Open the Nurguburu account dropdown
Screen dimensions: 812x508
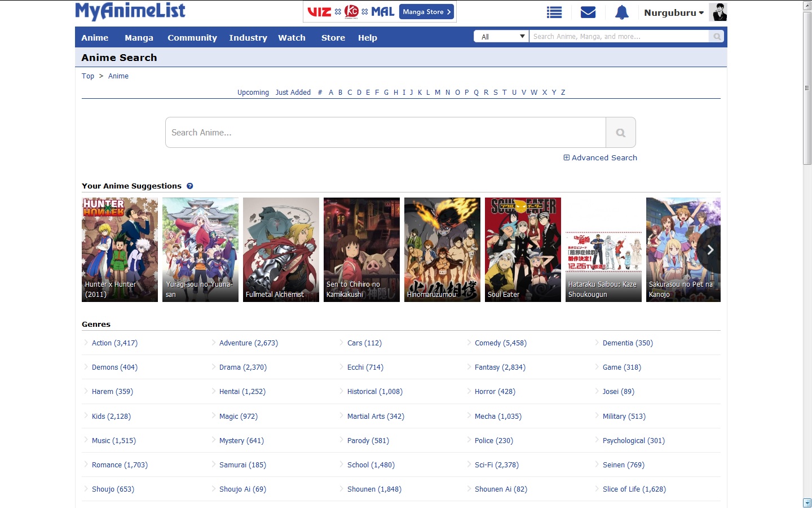pos(674,12)
